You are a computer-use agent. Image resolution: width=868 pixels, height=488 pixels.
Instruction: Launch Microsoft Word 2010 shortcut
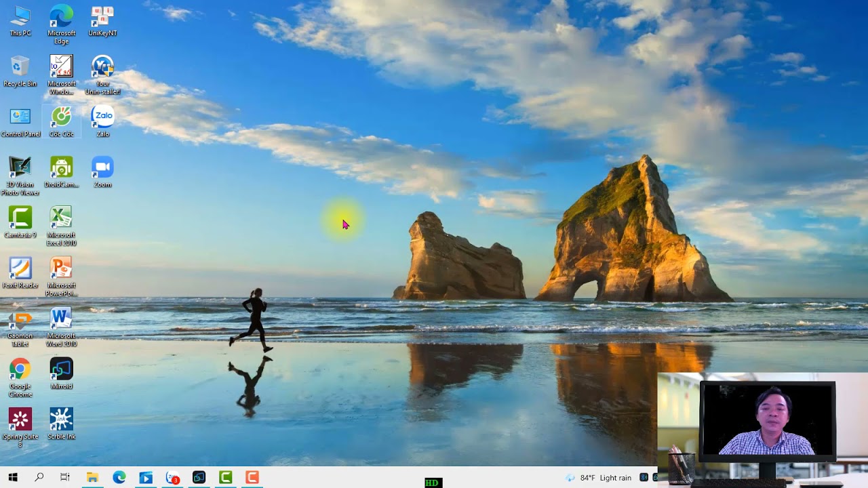(x=62, y=327)
